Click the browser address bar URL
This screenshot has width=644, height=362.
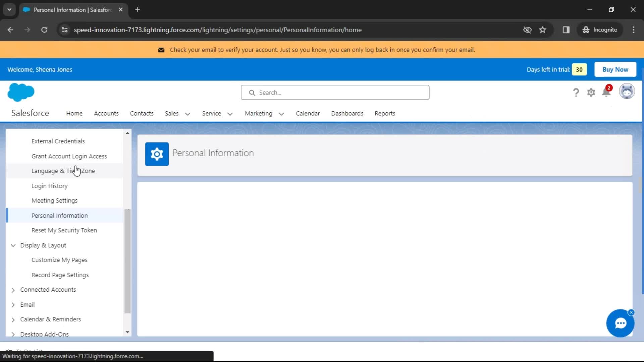(x=217, y=30)
